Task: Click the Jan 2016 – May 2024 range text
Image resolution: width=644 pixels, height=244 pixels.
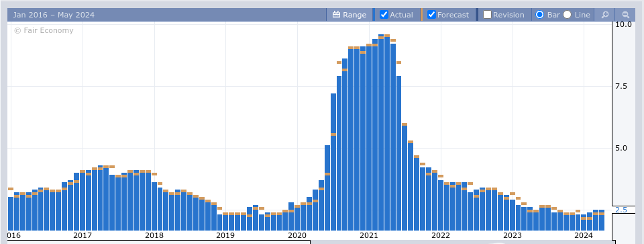Action: pyautogui.click(x=54, y=15)
